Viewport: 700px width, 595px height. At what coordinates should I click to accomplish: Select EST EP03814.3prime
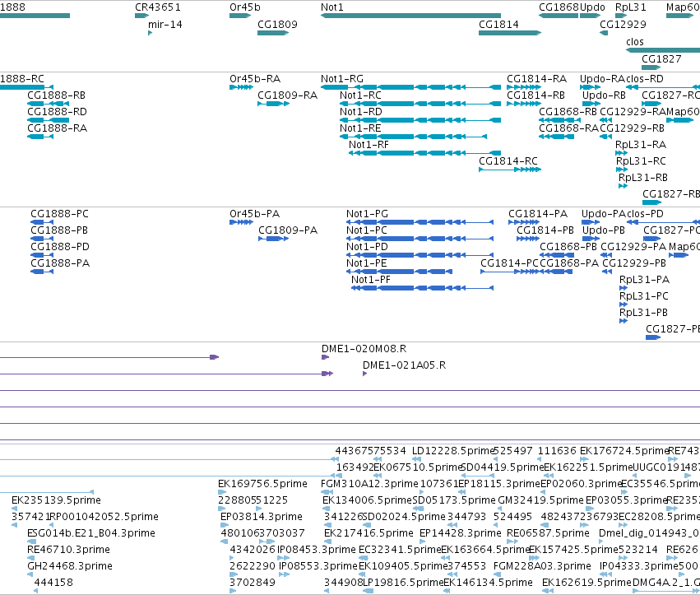click(x=225, y=525)
